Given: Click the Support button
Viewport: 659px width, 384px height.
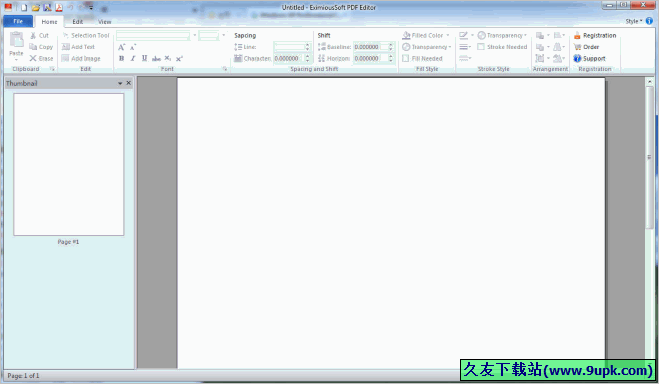Looking at the screenshot, I should [590, 58].
